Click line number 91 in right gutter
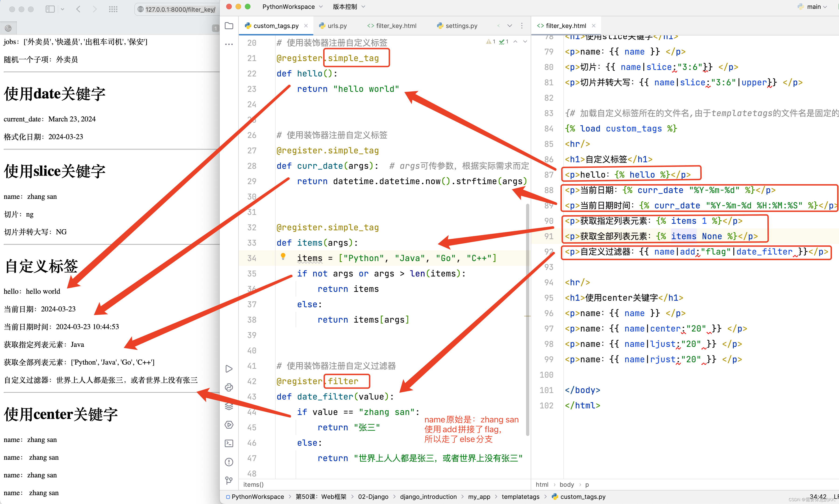Viewport: 839px width, 504px height. pos(549,236)
